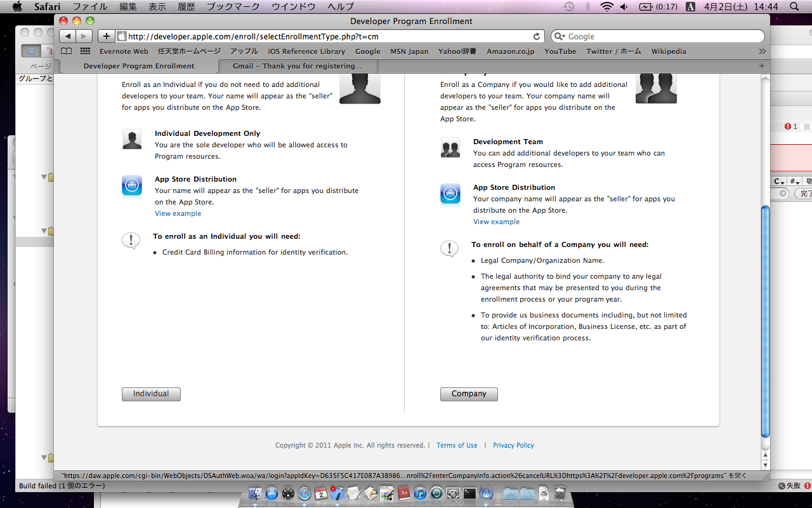
Task: Reload the page from the address bar
Action: (x=537, y=37)
